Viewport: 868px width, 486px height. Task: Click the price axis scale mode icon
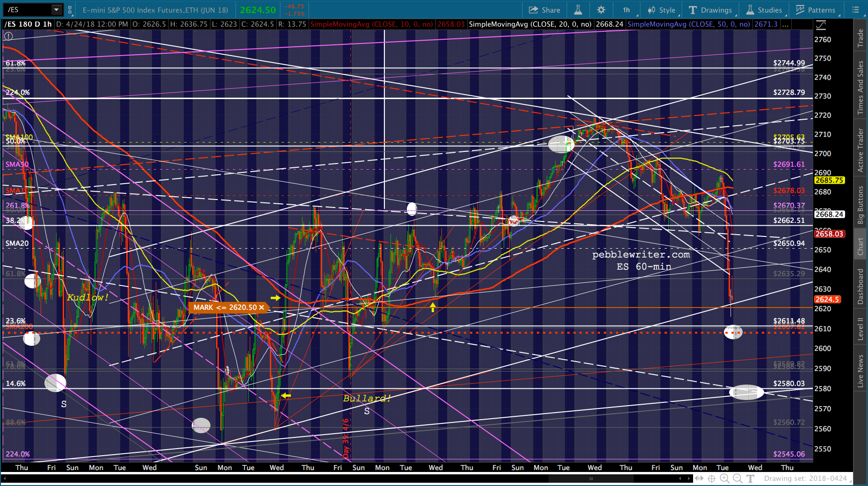821,25
